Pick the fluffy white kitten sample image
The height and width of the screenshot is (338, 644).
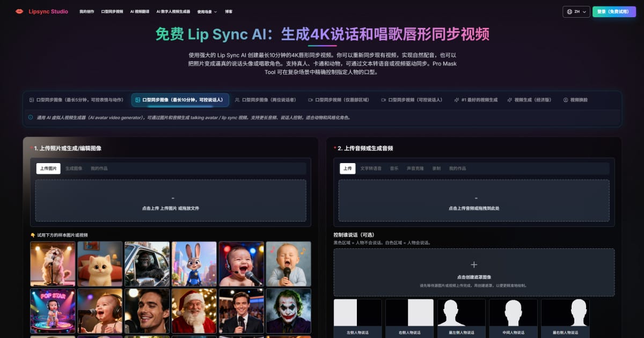click(100, 263)
